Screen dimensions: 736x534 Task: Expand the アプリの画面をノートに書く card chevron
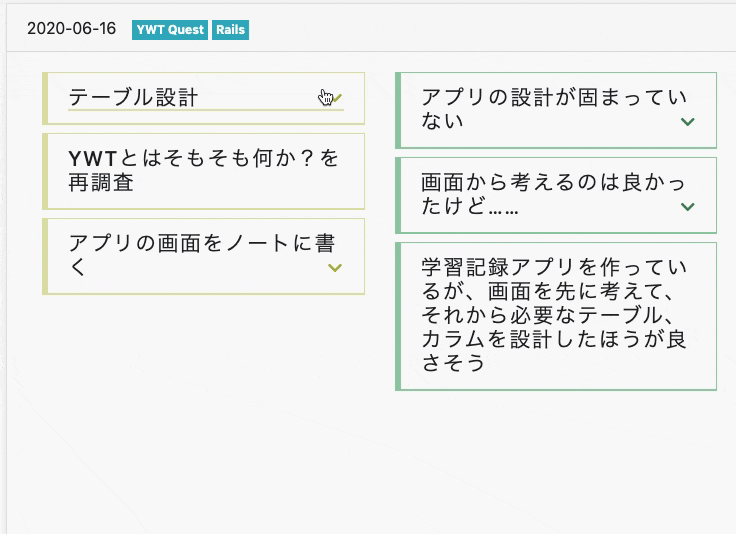pos(335,268)
